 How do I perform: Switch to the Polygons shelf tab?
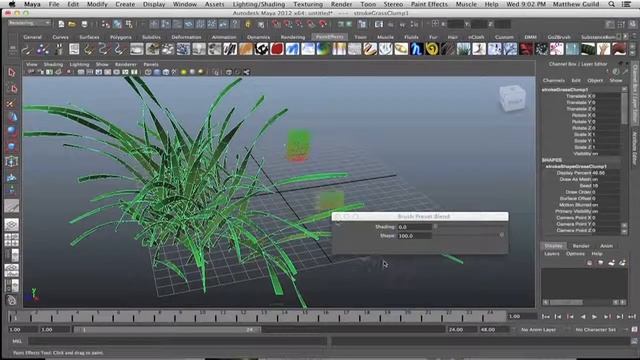click(121, 37)
